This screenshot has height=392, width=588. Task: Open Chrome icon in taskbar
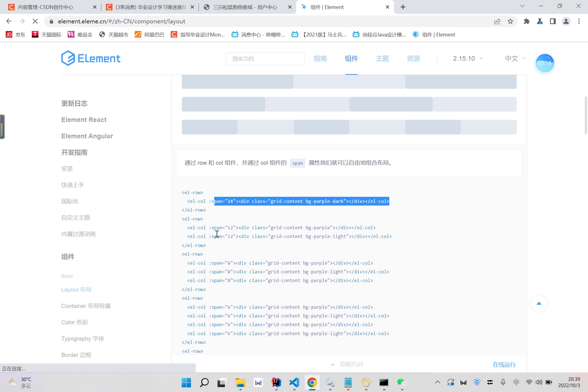pos(312,382)
